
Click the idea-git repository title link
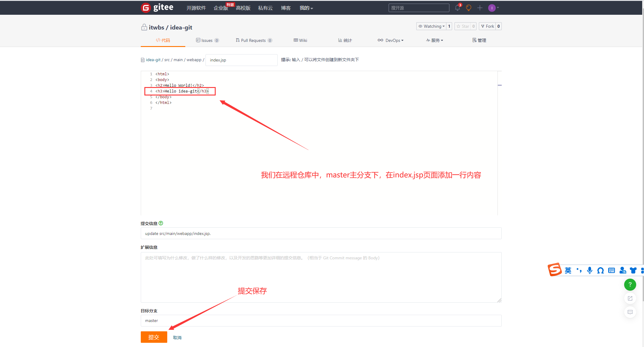pos(181,27)
